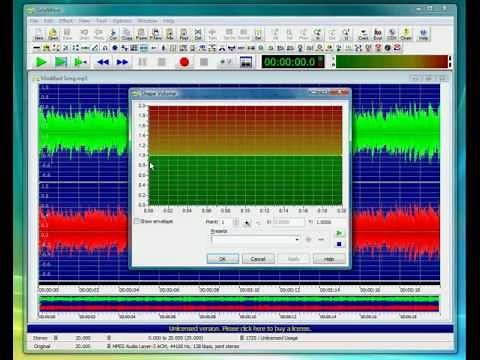The height and width of the screenshot is (360, 480).
Task: Click the gray Stop playback button
Action: 162,62
